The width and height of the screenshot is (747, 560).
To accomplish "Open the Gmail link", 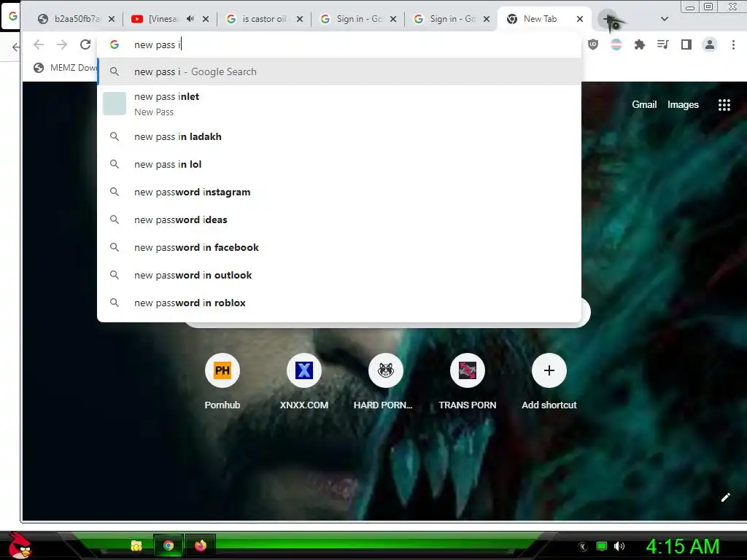I will click(x=644, y=105).
